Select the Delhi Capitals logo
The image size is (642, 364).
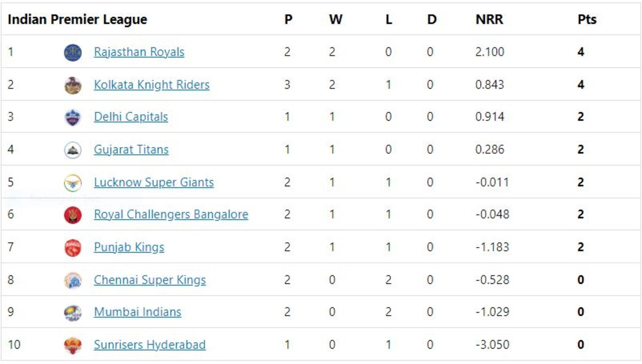click(x=74, y=117)
